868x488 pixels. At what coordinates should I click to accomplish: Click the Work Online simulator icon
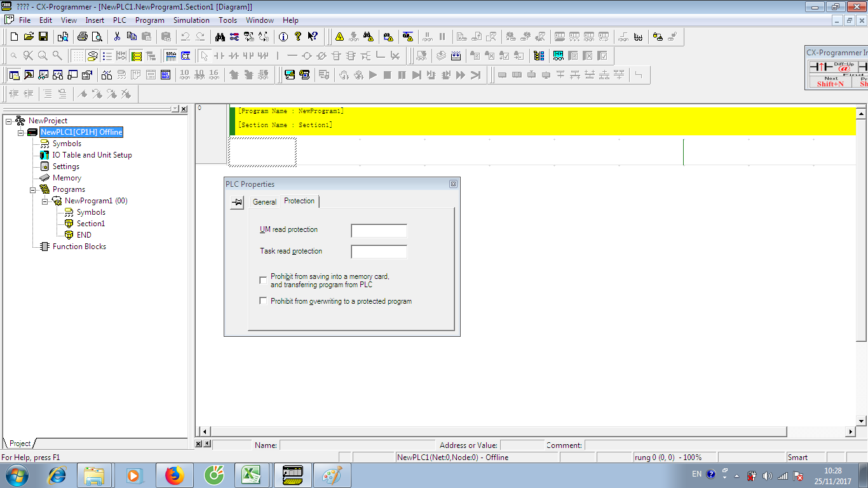(290, 75)
